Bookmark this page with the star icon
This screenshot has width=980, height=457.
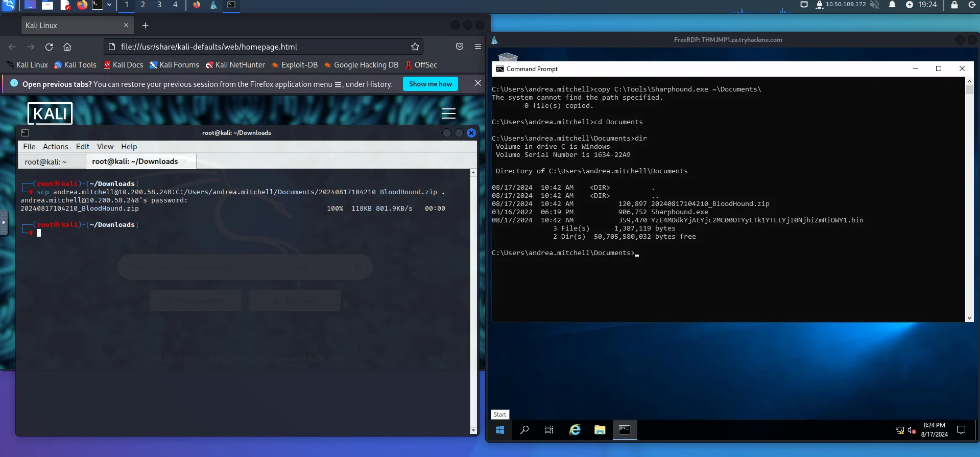415,47
